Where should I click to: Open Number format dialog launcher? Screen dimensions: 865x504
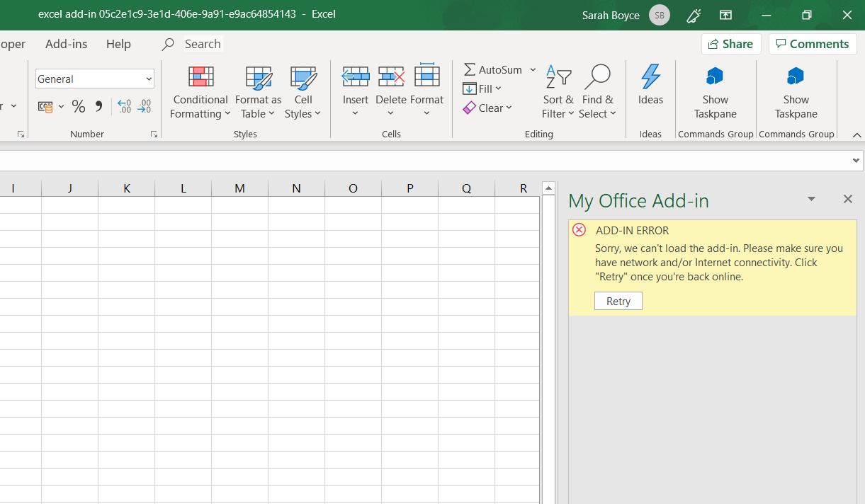154,134
